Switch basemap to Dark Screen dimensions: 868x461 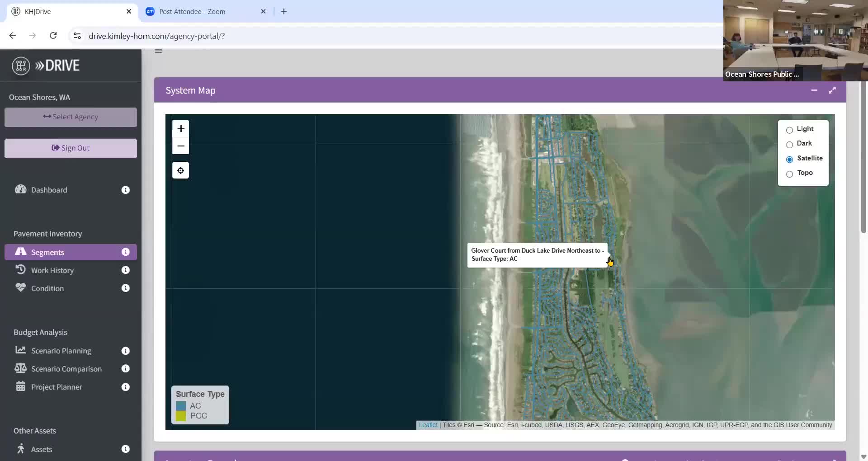pos(789,145)
